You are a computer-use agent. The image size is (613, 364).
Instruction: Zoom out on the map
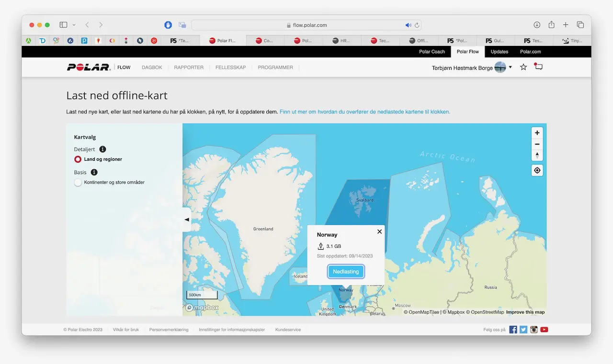(537, 144)
